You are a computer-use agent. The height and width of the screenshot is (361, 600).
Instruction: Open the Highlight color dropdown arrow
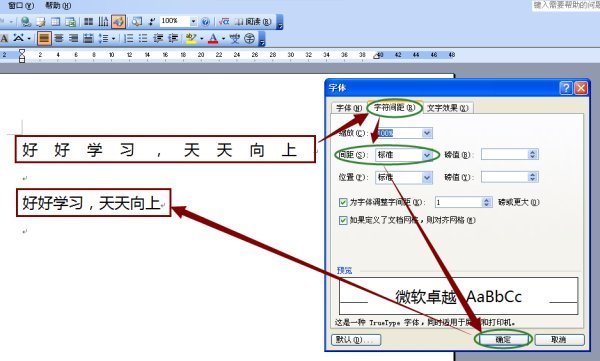click(201, 39)
